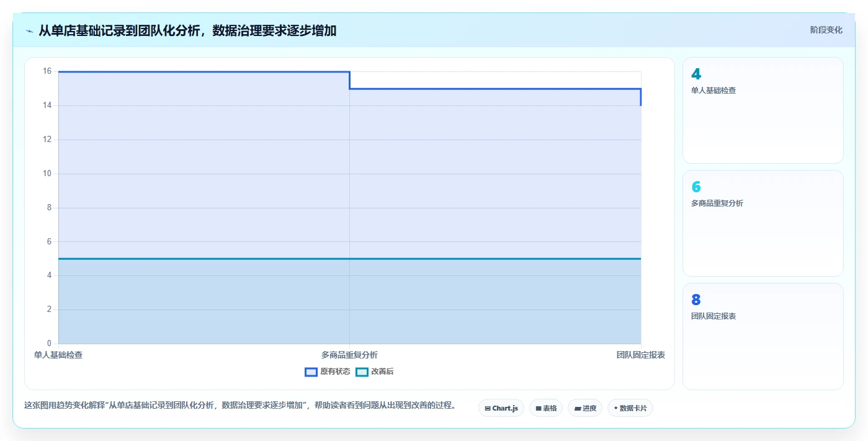This screenshot has height=441, width=868.
Task: Click the y-axis value 0
Action: pyautogui.click(x=50, y=344)
